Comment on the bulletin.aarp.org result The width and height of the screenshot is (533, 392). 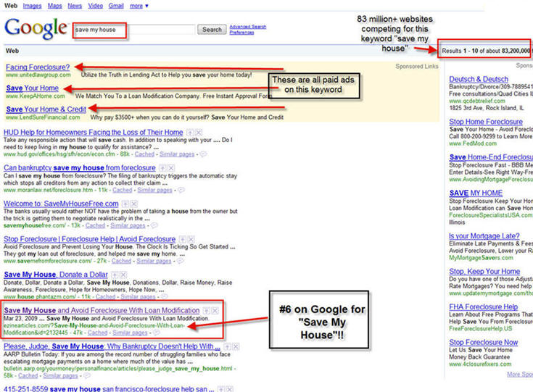pyautogui.click(x=87, y=375)
